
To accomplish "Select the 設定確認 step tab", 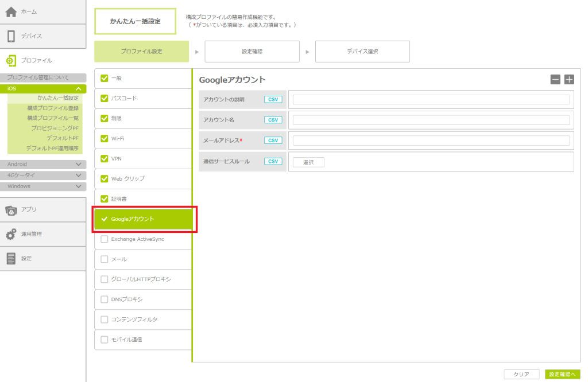I will [252, 52].
